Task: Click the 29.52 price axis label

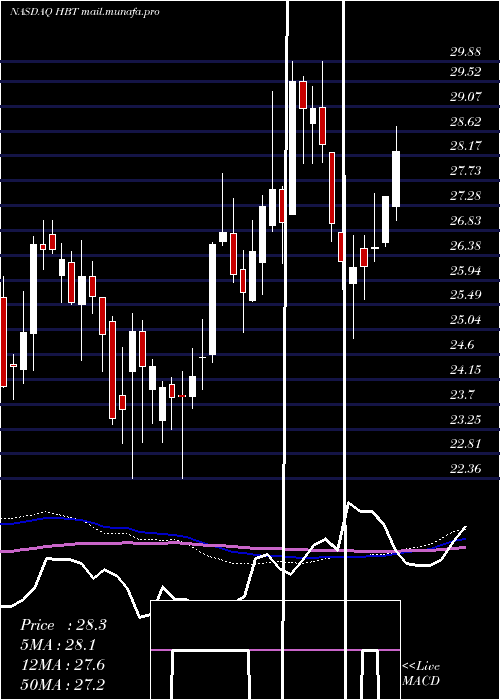Action: 466,72
